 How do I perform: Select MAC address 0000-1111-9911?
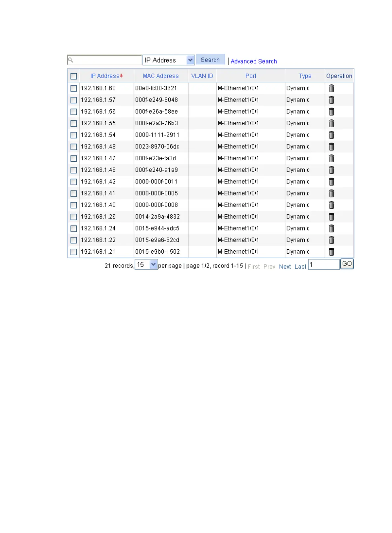pos(157,135)
